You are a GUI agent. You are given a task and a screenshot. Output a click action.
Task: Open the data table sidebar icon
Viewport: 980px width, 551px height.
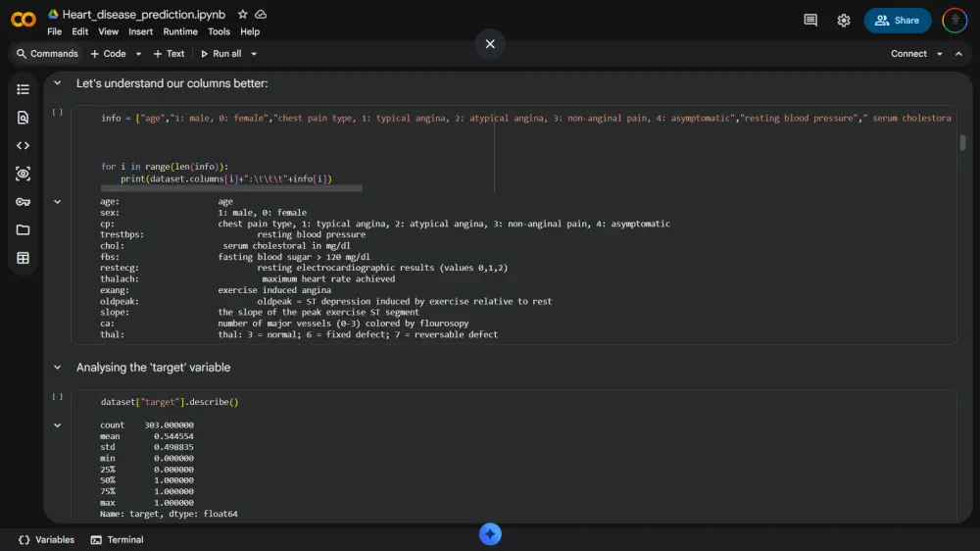24,258
